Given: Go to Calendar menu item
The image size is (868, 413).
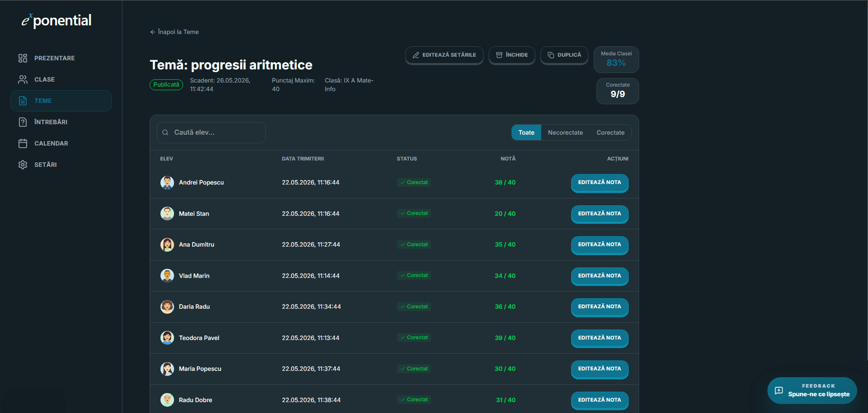Looking at the screenshot, I should [x=61, y=143].
